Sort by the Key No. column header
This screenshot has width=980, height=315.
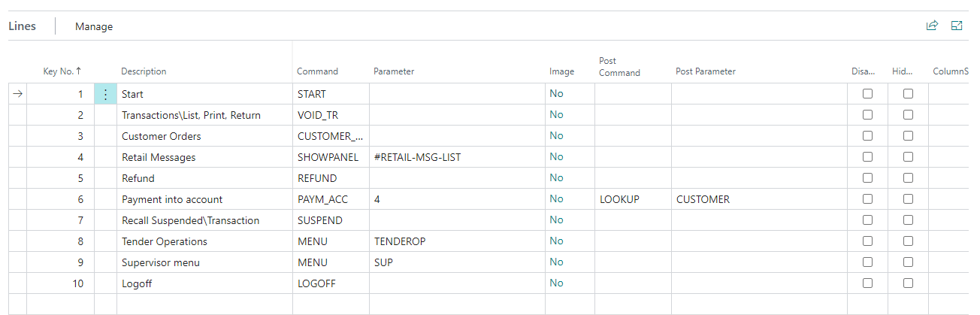click(62, 71)
